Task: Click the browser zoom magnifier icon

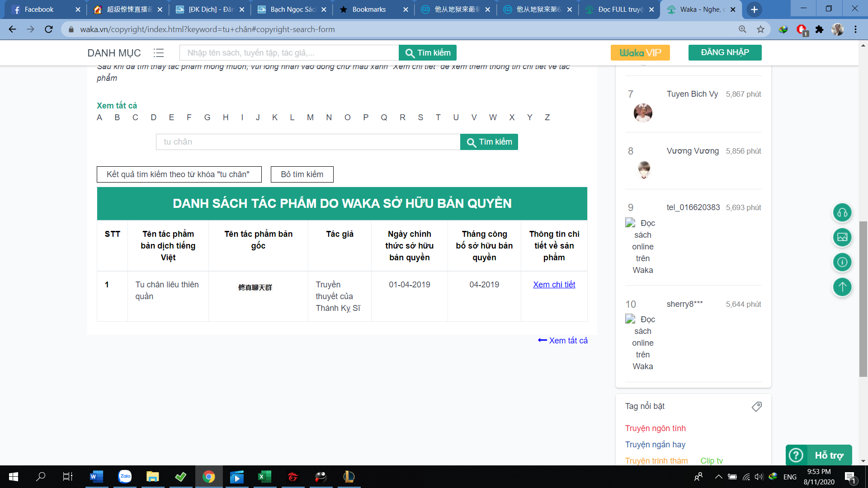Action: tap(742, 29)
